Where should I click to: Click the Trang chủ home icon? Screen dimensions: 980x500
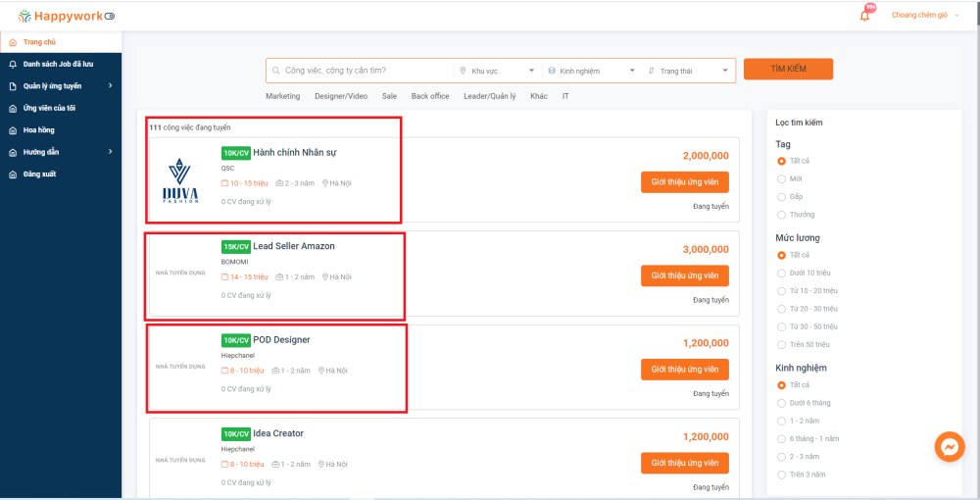point(13,42)
